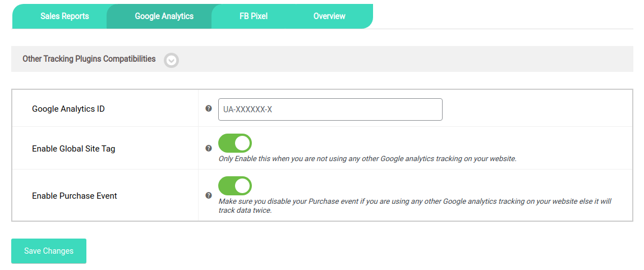644x270 pixels.
Task: Click the Google Analytics ID label
Action: (x=68, y=109)
